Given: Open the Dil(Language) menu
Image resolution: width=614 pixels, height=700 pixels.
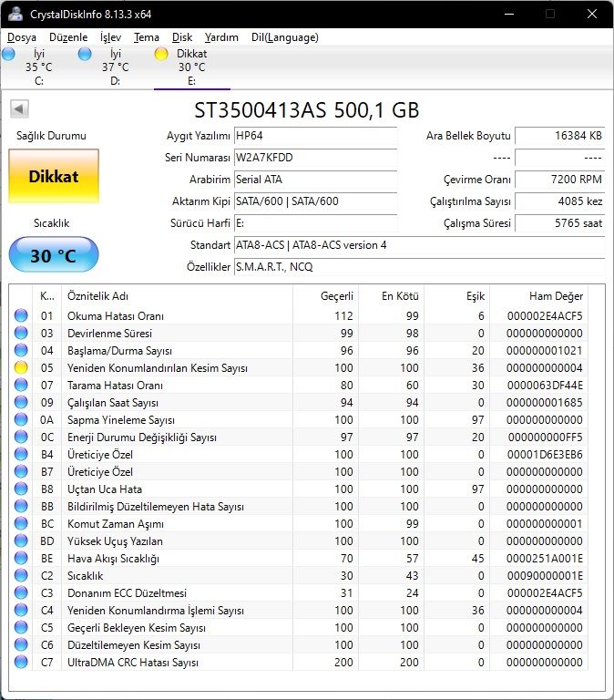Looking at the screenshot, I should pyautogui.click(x=285, y=37).
